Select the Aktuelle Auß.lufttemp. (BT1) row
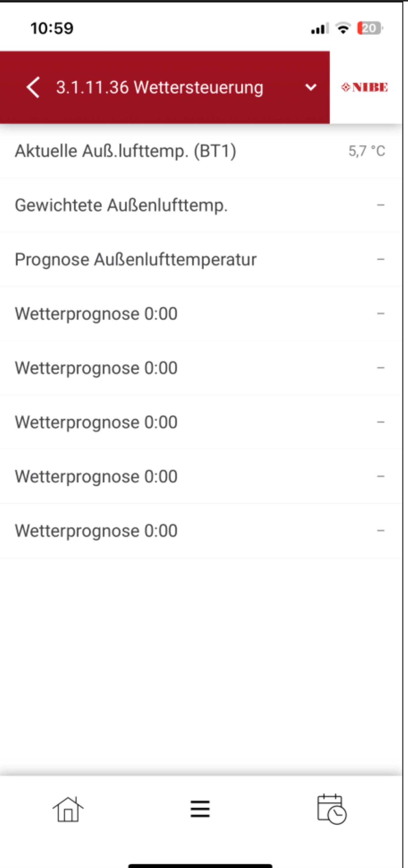The width and height of the screenshot is (408, 868). (201, 151)
